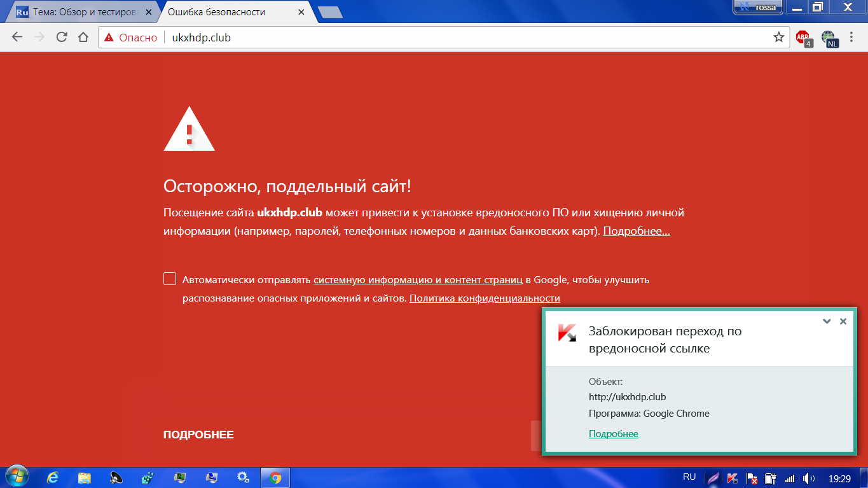This screenshot has height=488, width=868.
Task: Open the Chrome three-dot menu
Action: click(x=852, y=37)
